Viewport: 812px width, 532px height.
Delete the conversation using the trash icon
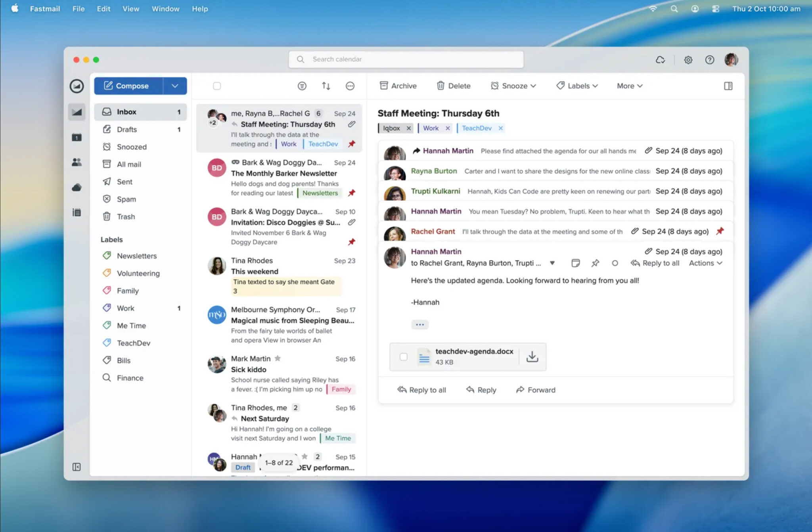[x=453, y=86]
